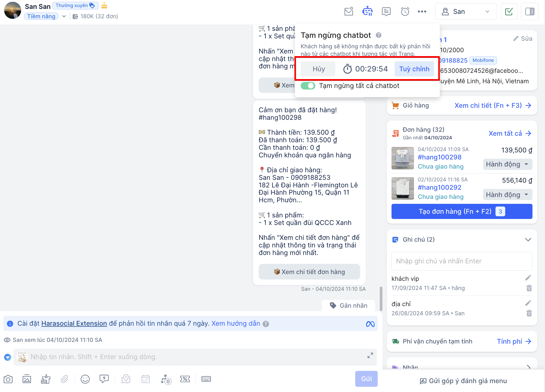
Task: Edit the 'địa chỉ' note pencil icon
Action: point(528,303)
